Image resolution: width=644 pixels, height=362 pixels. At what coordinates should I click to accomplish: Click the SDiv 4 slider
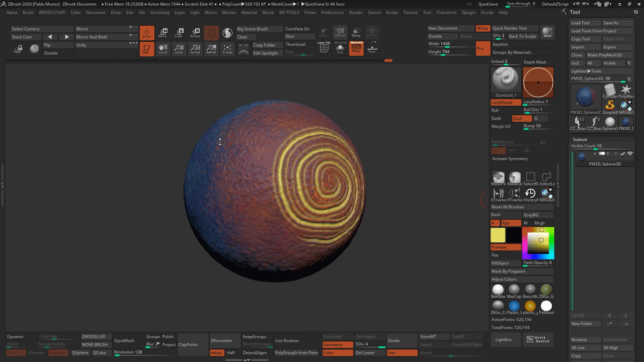[370, 344]
